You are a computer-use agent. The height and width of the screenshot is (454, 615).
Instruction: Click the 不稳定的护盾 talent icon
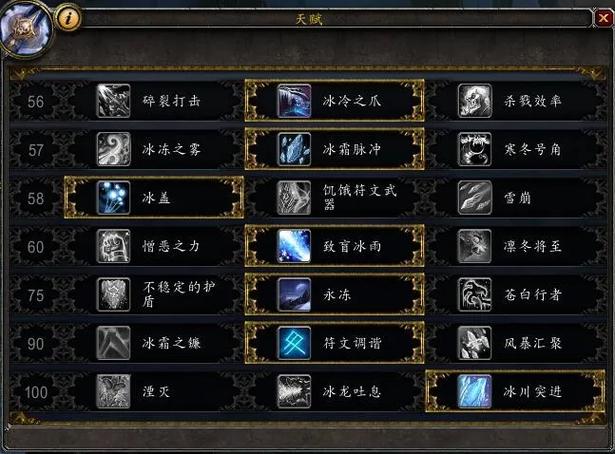click(113, 295)
